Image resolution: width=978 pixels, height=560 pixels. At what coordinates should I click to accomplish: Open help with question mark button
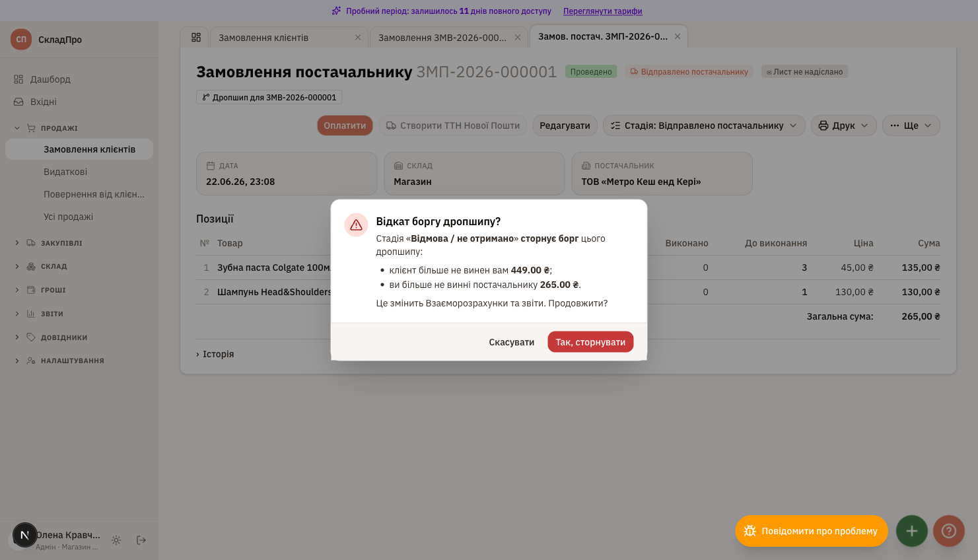(949, 531)
